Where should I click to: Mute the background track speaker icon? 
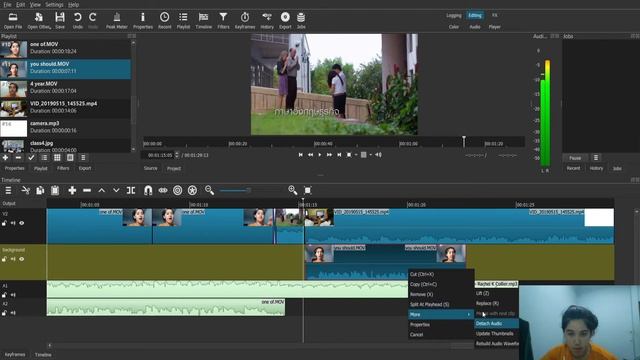(13, 259)
